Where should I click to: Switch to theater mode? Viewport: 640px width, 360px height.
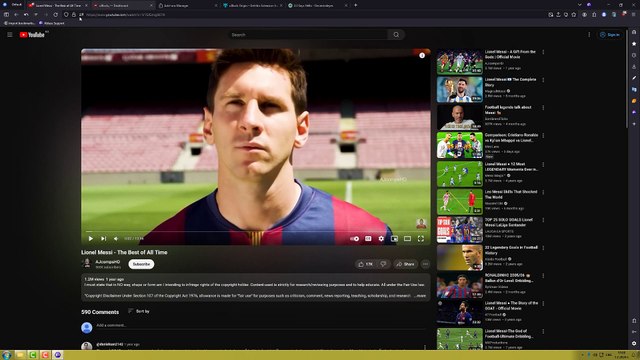pos(407,238)
